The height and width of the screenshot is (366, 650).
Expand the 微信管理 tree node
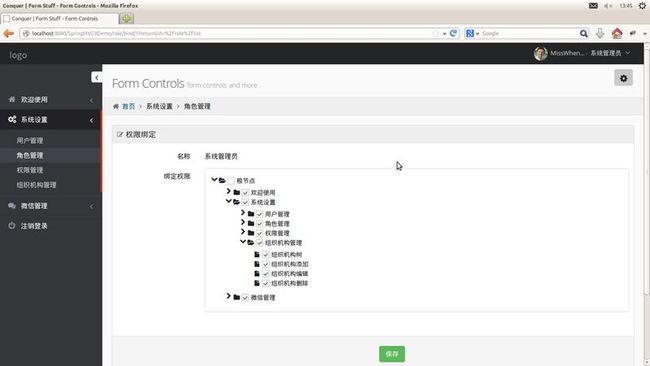click(228, 296)
